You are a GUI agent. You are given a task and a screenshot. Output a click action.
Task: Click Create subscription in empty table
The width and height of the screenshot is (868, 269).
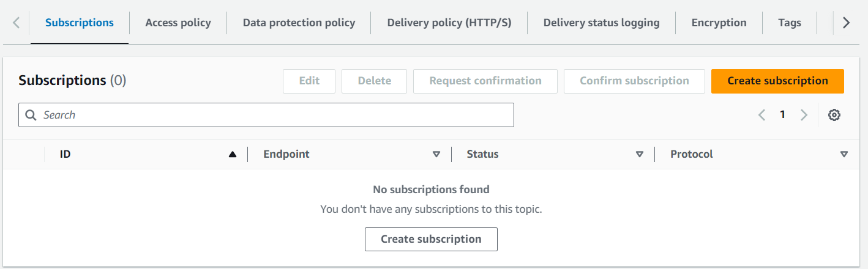point(431,239)
